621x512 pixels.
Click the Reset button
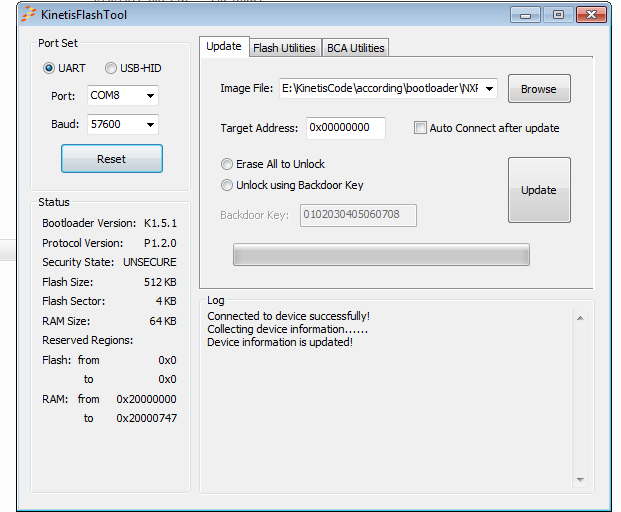(112, 159)
